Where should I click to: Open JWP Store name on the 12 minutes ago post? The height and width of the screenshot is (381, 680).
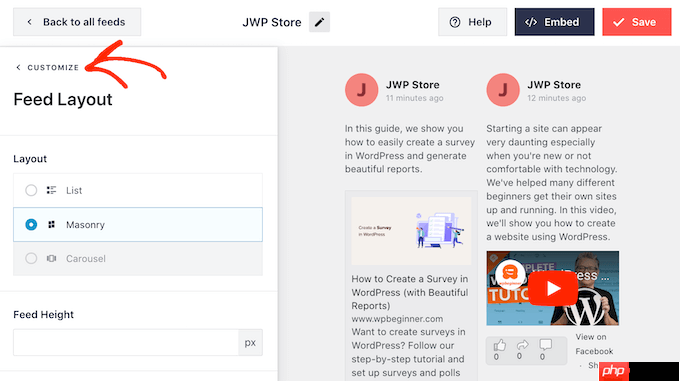pyautogui.click(x=554, y=85)
